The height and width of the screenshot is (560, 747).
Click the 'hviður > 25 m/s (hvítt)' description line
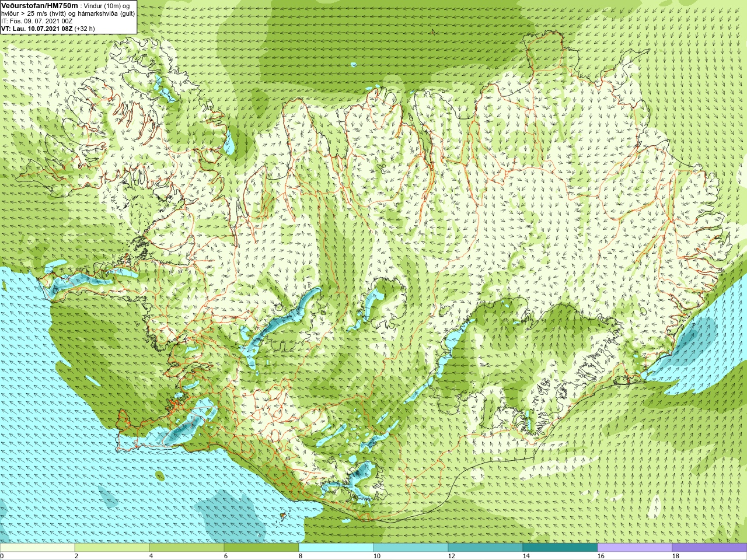point(68,13)
